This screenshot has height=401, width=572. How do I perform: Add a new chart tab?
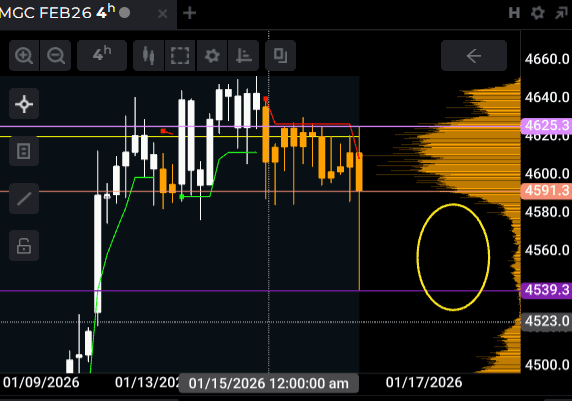click(x=189, y=13)
